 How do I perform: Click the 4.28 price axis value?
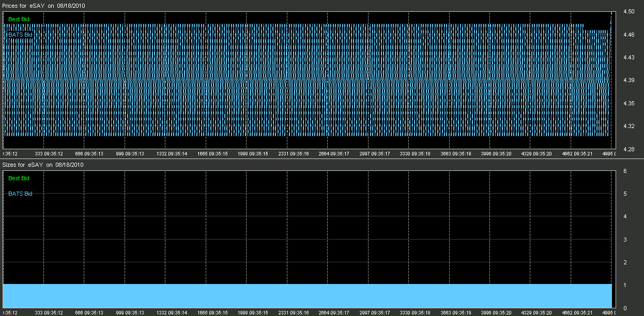(629, 149)
